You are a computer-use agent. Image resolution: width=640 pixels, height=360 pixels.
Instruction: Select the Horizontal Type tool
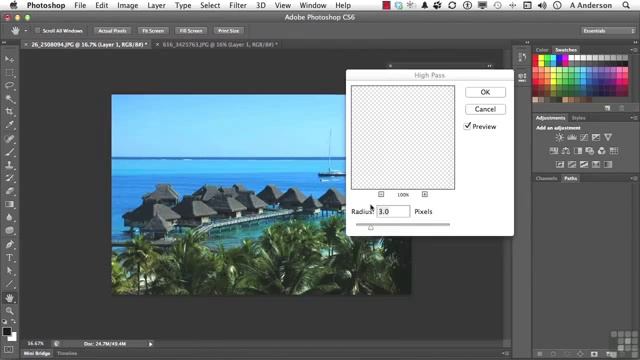pos(9,258)
